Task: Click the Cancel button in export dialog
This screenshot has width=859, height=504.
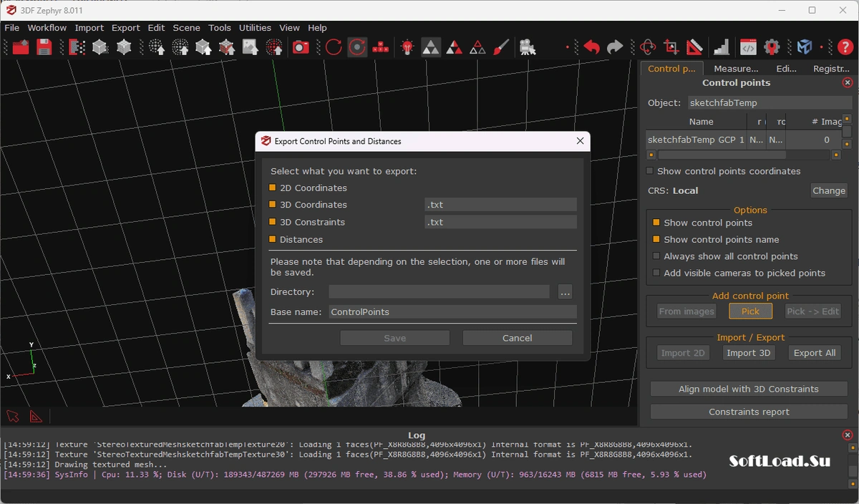Action: (x=517, y=338)
